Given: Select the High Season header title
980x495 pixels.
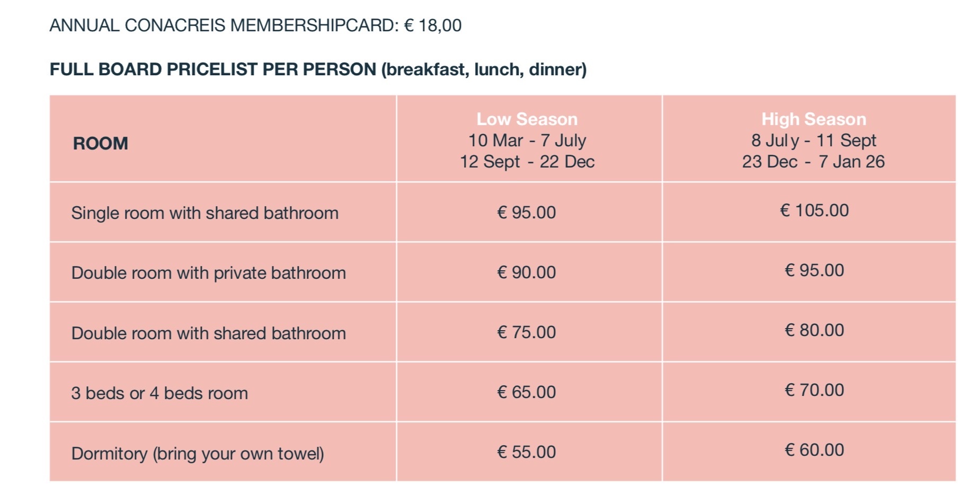Looking at the screenshot, I should point(814,119).
